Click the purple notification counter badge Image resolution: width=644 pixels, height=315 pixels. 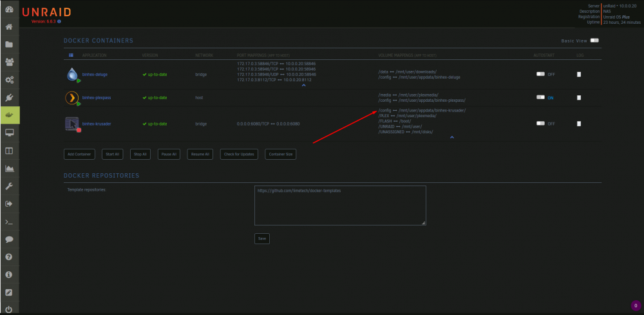[636, 305]
